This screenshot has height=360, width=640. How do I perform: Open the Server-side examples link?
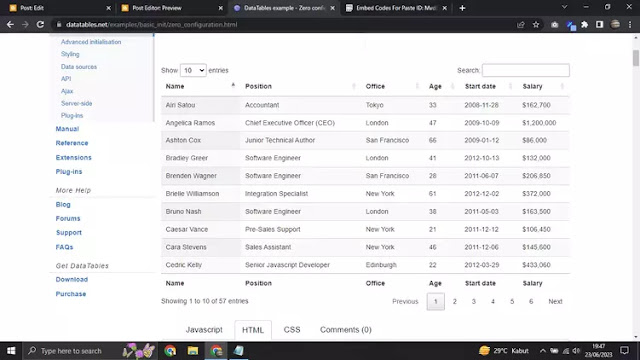76,103
